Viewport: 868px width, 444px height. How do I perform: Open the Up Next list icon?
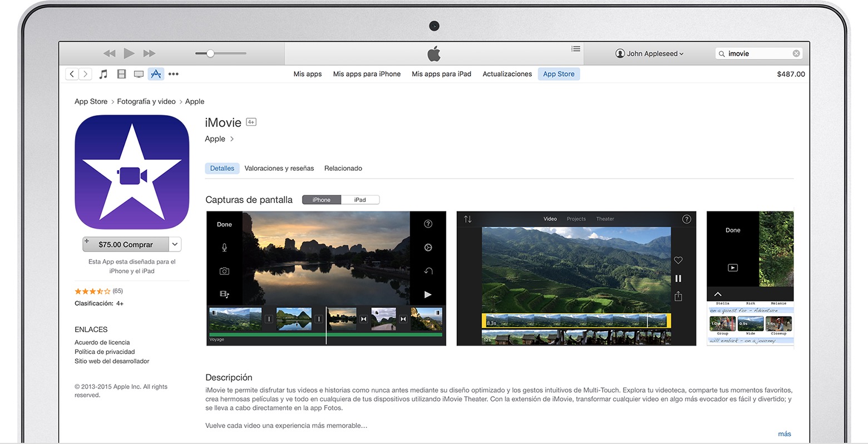pos(576,48)
